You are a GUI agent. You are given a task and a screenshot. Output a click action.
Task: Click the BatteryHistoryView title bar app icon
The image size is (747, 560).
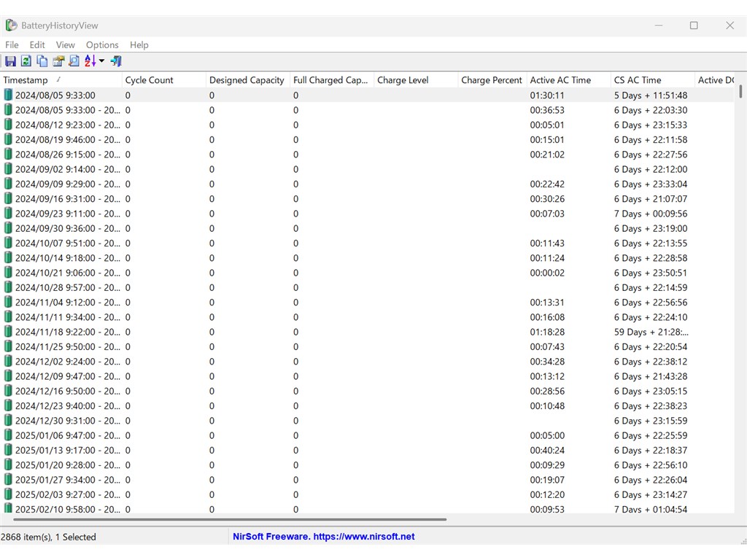coord(11,26)
